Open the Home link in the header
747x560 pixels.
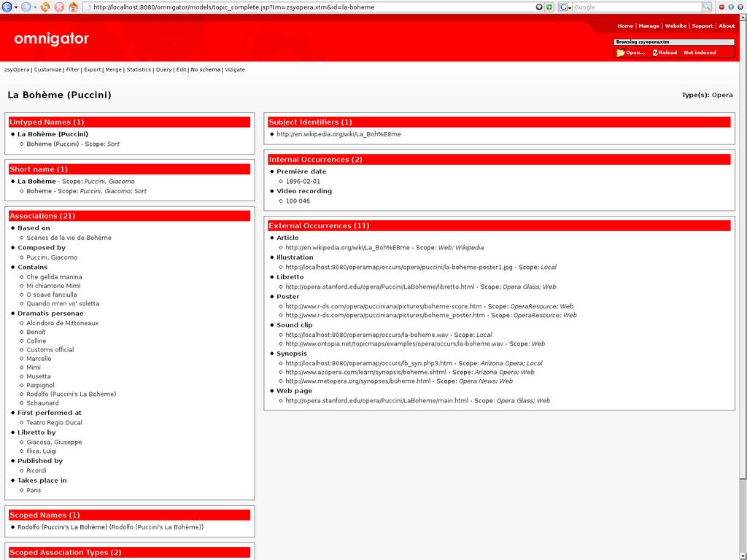pyautogui.click(x=625, y=26)
